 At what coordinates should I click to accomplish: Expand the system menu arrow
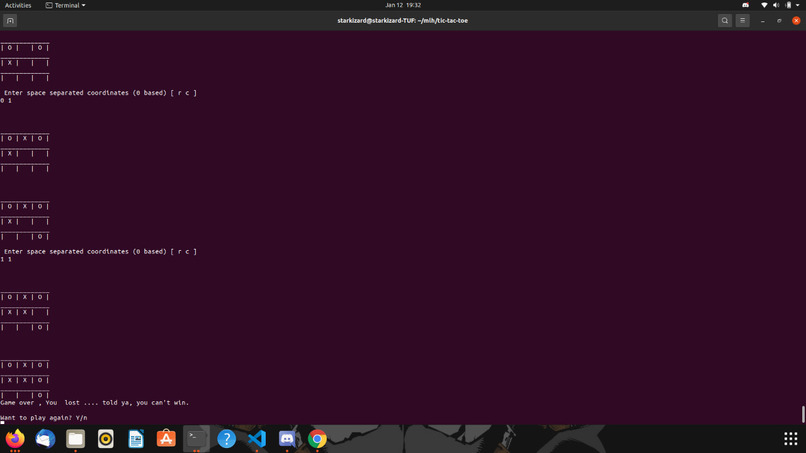(798, 5)
